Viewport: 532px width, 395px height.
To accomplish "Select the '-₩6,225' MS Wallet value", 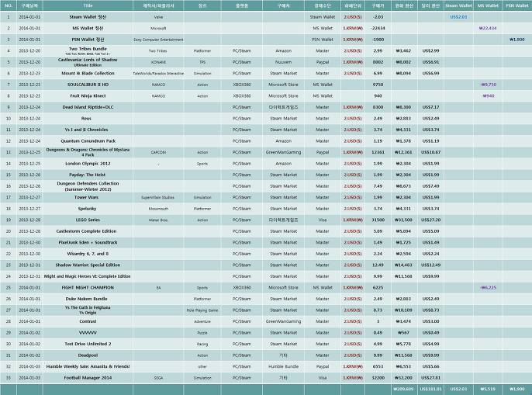I will [488, 287].
